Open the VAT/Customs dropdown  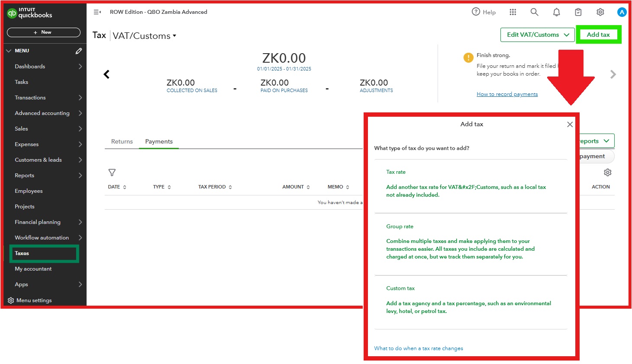point(145,36)
